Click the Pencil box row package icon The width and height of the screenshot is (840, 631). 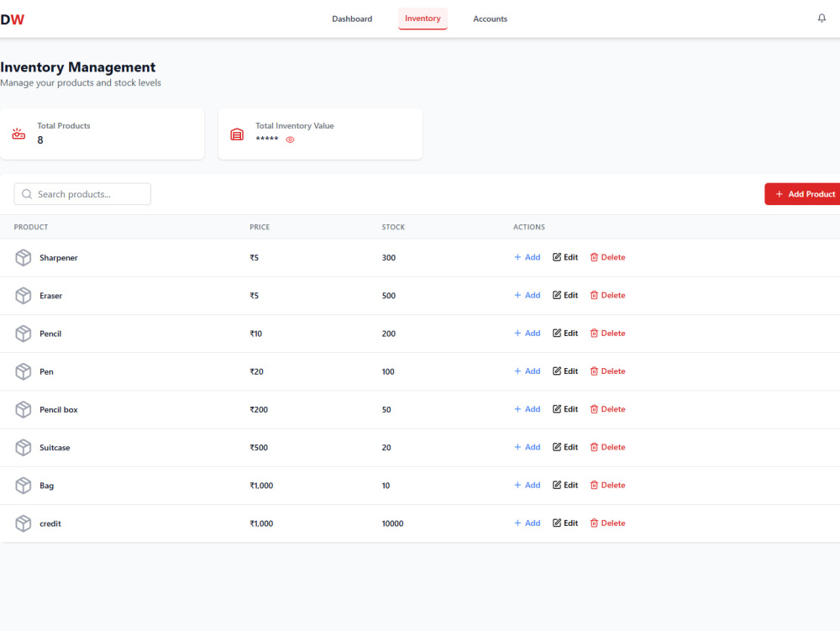coord(23,410)
